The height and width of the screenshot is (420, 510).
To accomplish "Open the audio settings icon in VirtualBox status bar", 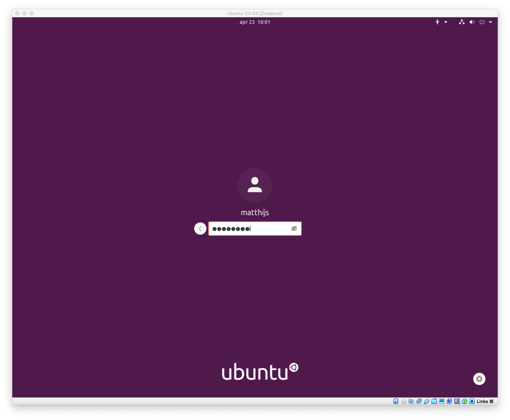I will (411, 401).
